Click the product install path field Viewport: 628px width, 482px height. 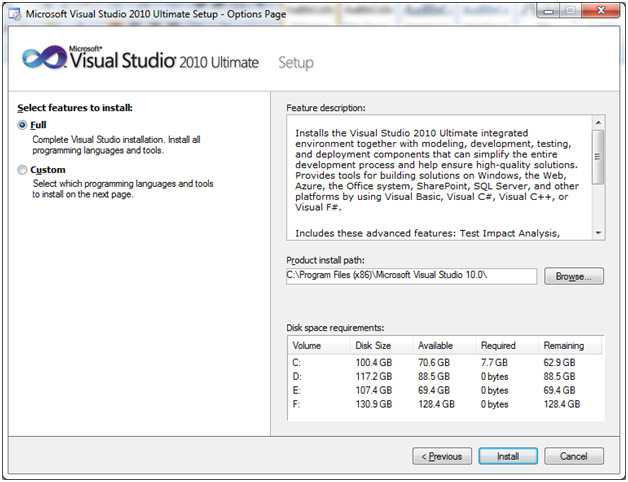point(411,276)
